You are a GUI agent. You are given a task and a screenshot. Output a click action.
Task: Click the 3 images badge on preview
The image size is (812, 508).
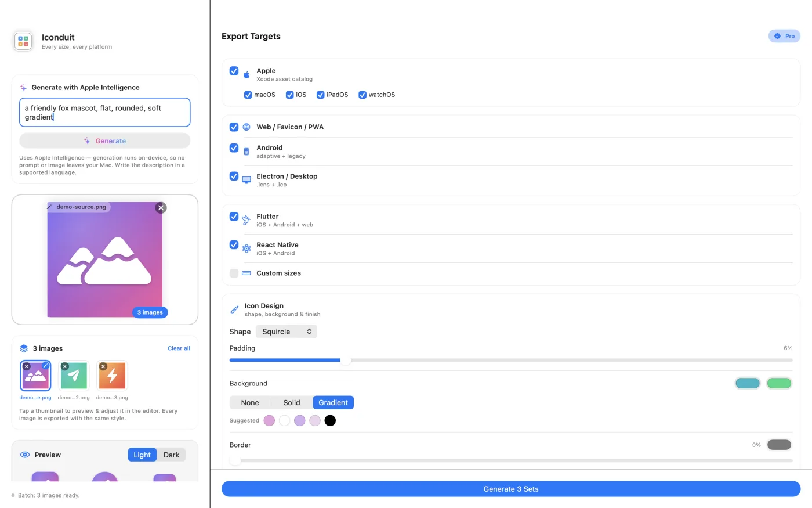[x=150, y=312]
